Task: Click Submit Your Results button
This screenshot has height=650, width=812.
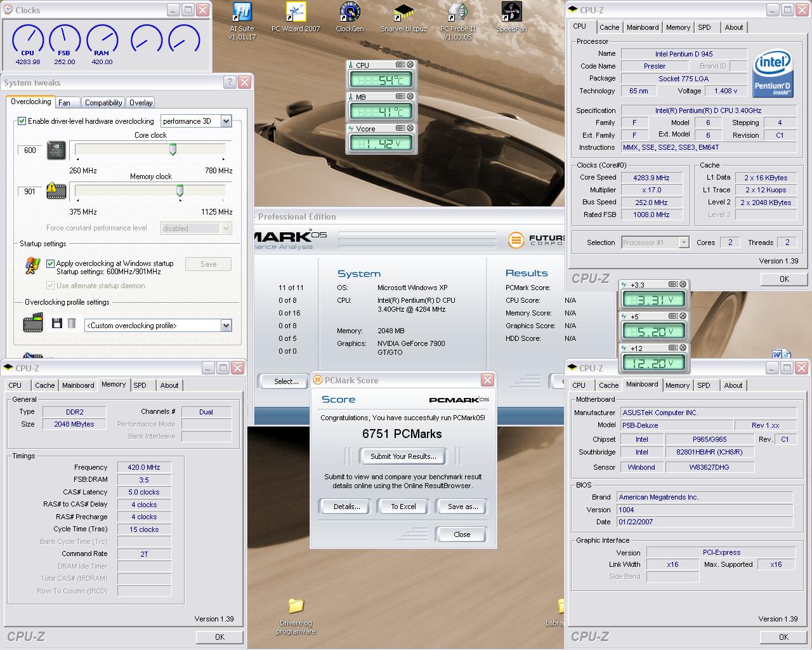Action: coord(403,456)
